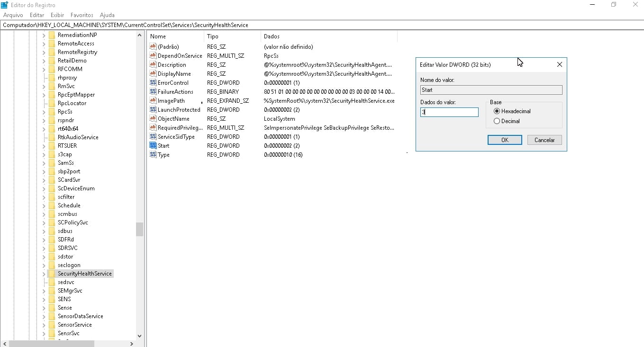Screen dimensions: 644x347
Task: Close the Editar Valor DWORD dialog
Action: click(x=559, y=64)
